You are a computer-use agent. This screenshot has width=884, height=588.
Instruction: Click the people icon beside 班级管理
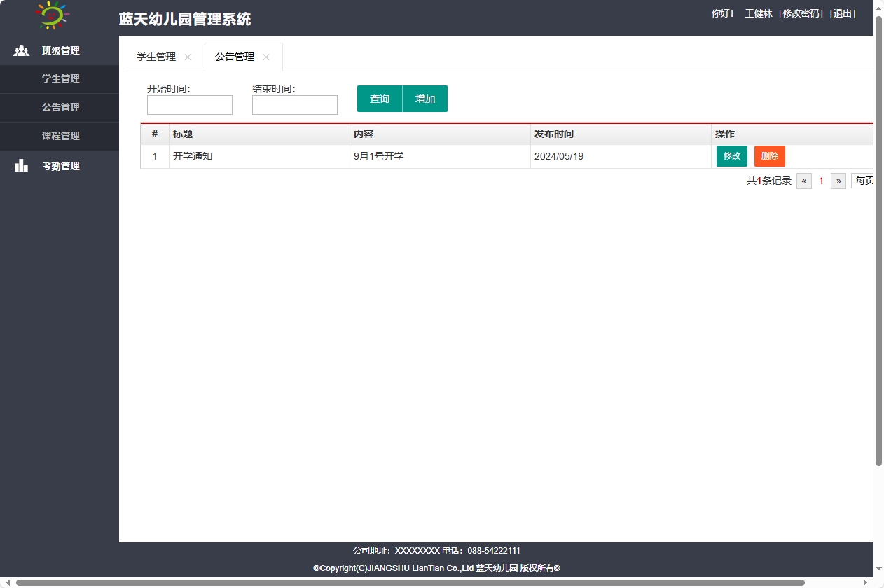click(20, 50)
